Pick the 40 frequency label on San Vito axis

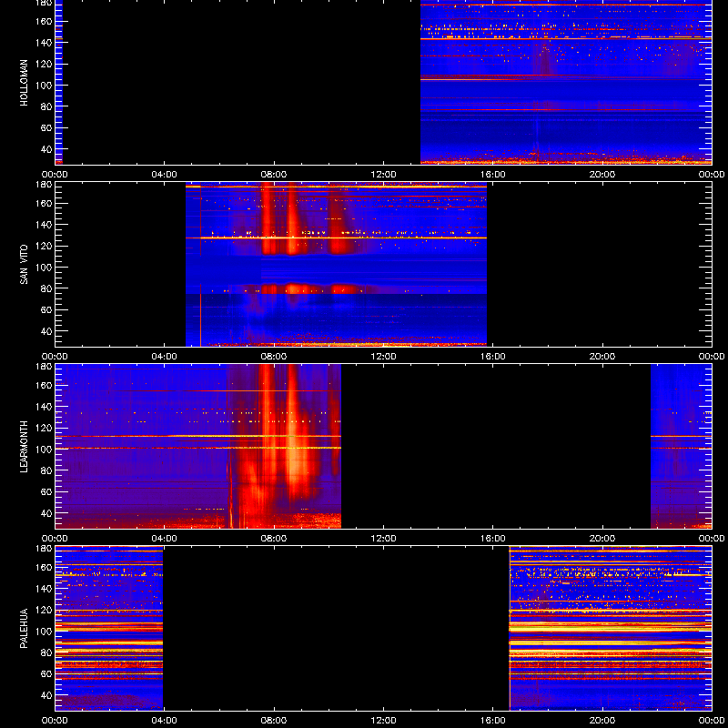tap(47, 331)
